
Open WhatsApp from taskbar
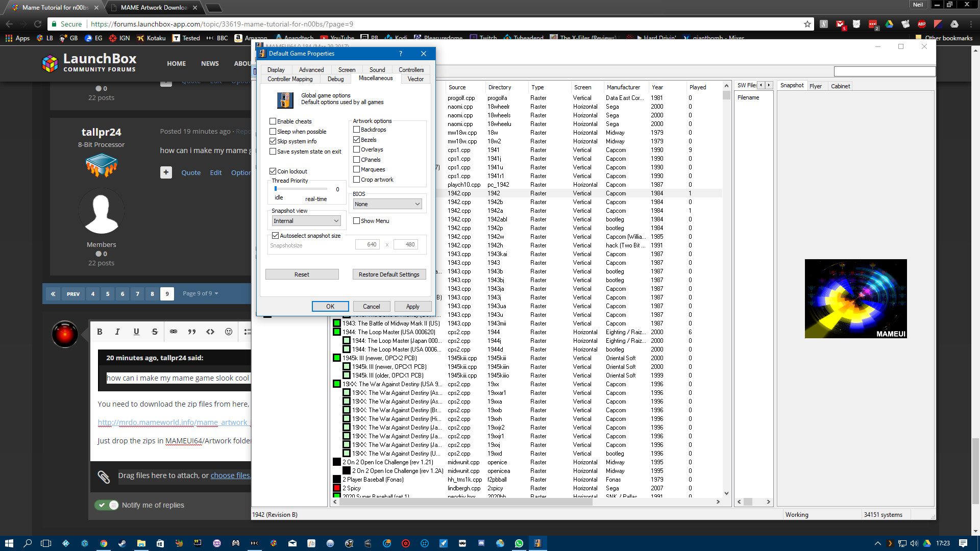(519, 543)
